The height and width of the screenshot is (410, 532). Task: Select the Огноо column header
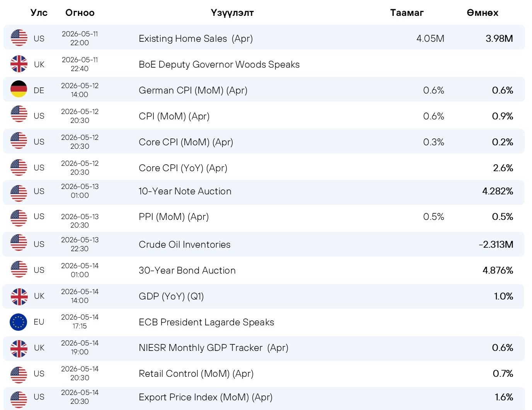80,13
